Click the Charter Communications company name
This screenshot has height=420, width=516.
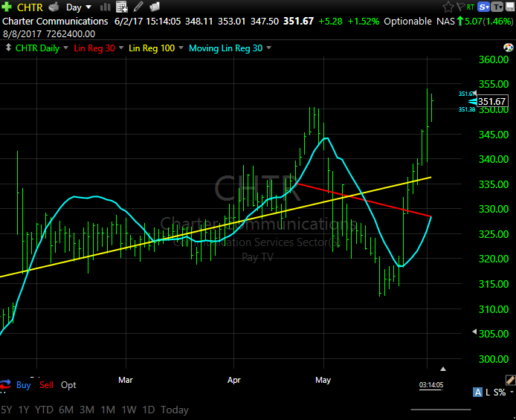pyautogui.click(x=55, y=22)
